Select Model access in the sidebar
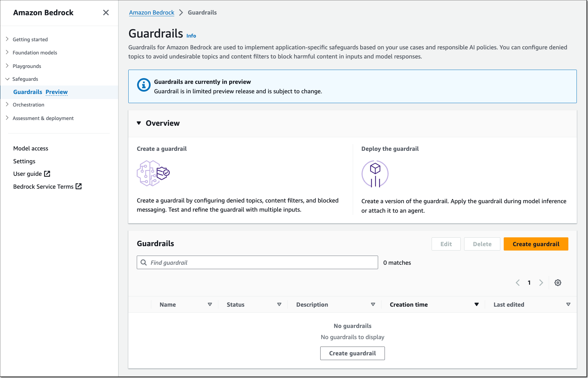Image resolution: width=588 pixels, height=378 pixels. [30, 148]
